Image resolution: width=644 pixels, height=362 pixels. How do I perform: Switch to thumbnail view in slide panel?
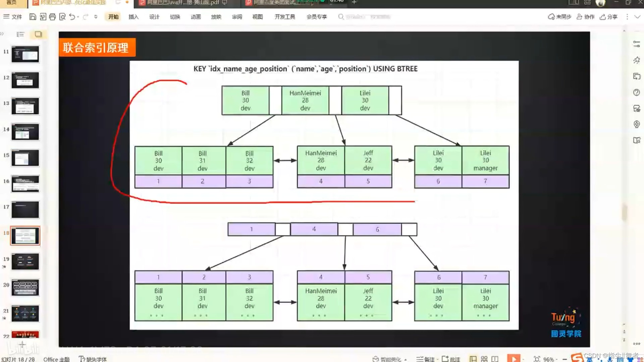pyautogui.click(x=38, y=34)
